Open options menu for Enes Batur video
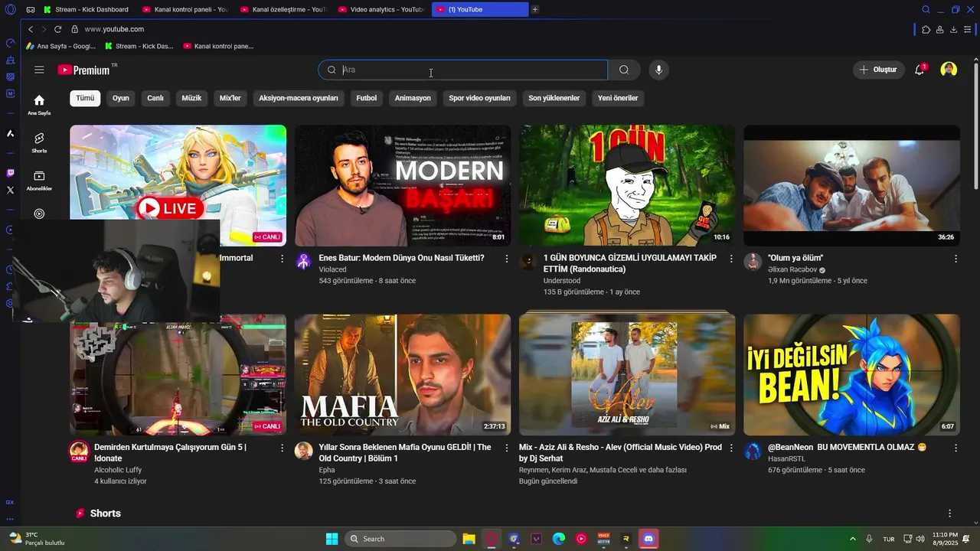 tap(506, 259)
